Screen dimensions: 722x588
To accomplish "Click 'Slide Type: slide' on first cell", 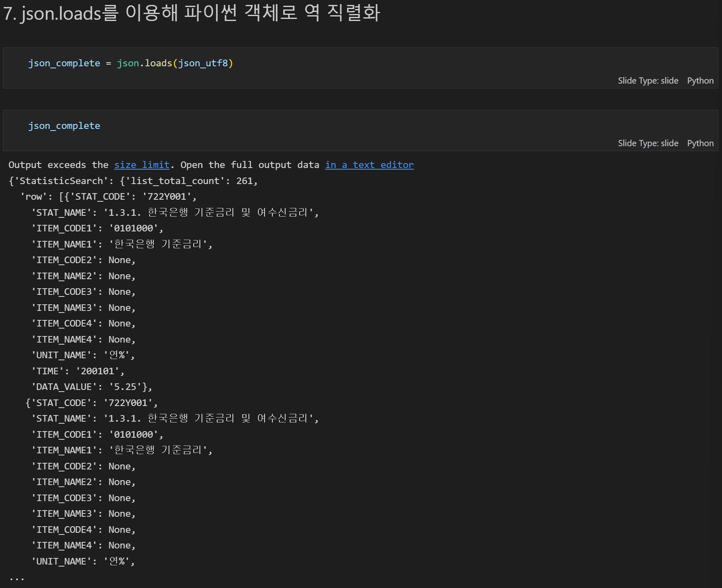I will (x=648, y=81).
